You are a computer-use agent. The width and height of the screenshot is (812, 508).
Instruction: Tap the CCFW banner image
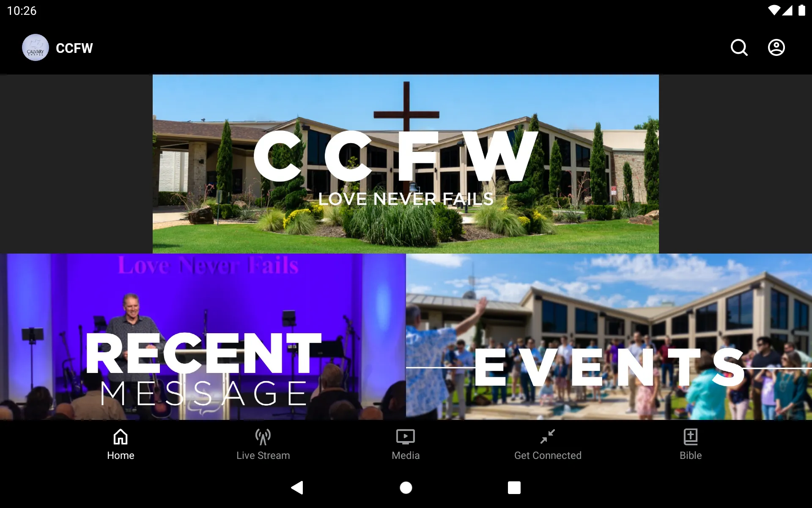pos(406,164)
